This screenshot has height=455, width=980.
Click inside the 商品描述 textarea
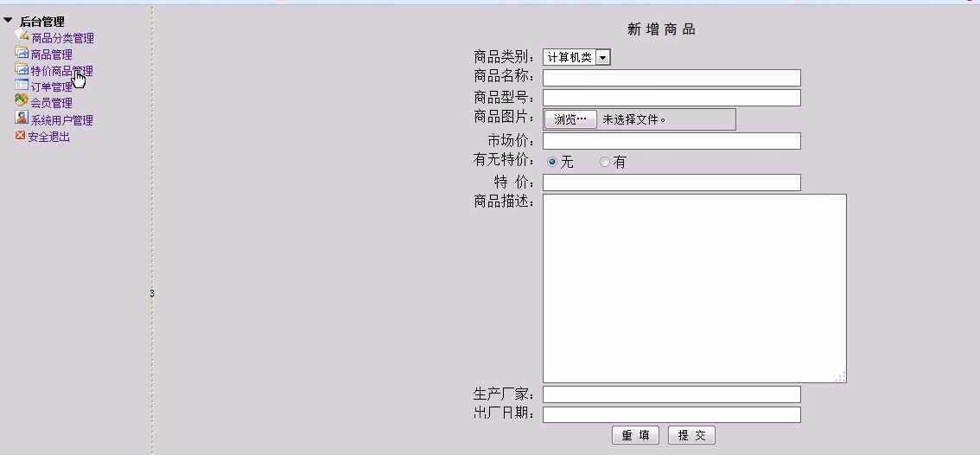(694, 288)
